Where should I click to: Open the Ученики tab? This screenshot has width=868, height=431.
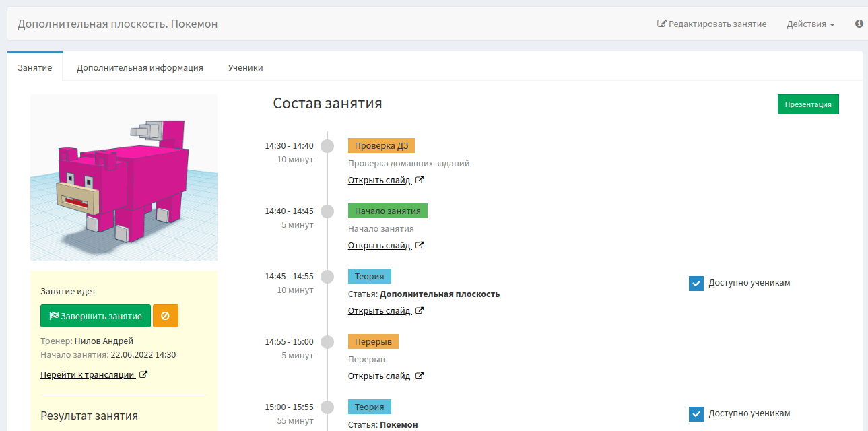tap(245, 67)
